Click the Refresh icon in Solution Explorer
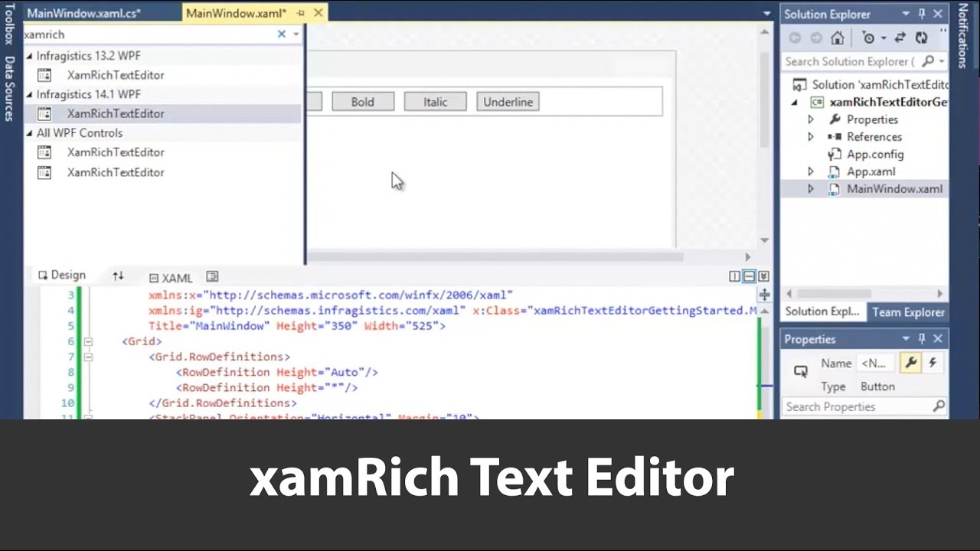This screenshot has height=551, width=980. point(922,38)
